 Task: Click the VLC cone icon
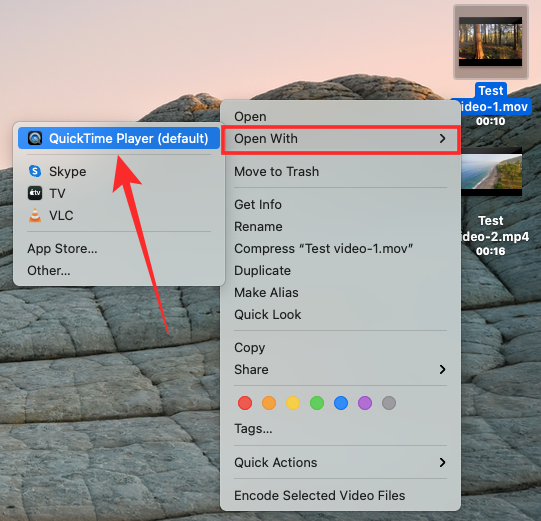click(35, 215)
